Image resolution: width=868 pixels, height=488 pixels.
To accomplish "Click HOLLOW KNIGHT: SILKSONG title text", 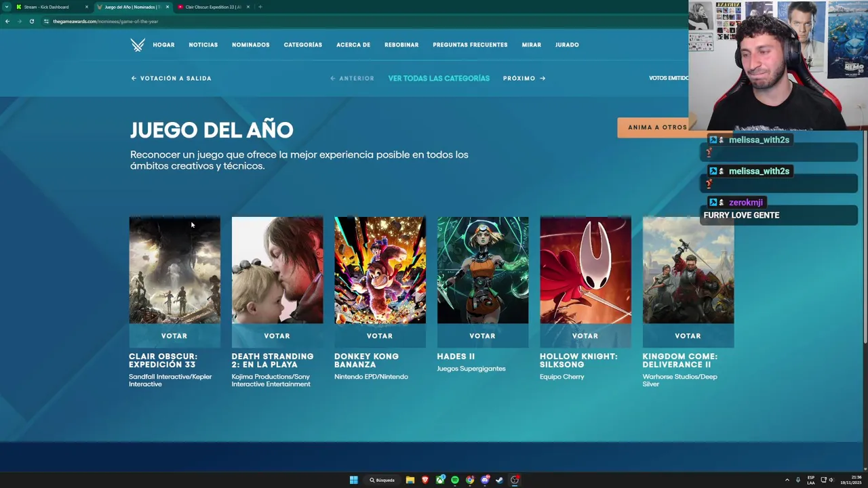I will coord(578,360).
